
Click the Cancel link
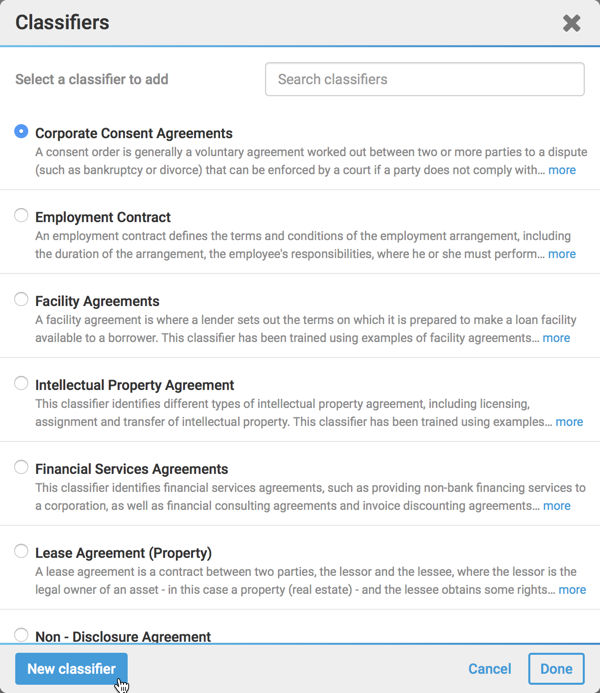490,669
